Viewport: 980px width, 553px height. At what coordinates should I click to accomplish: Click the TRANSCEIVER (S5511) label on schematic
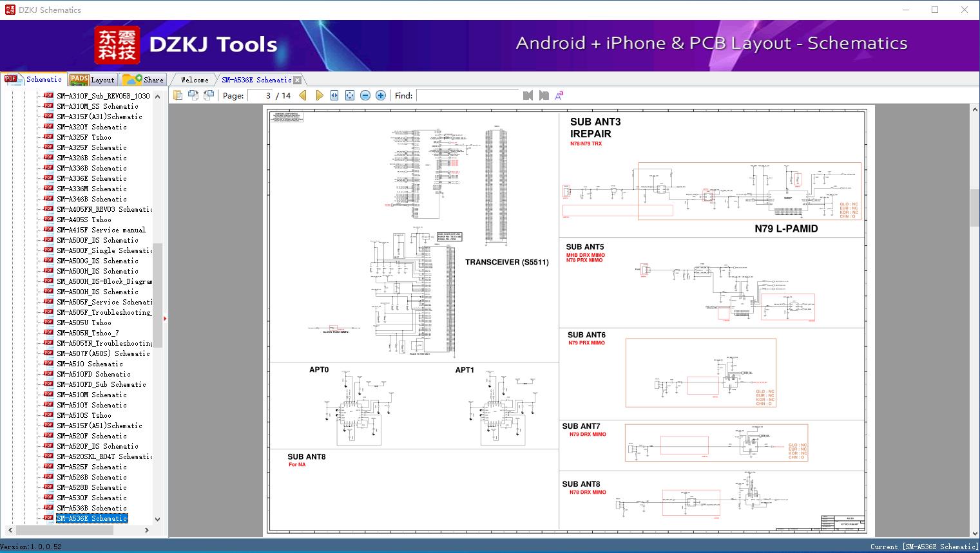pos(507,262)
